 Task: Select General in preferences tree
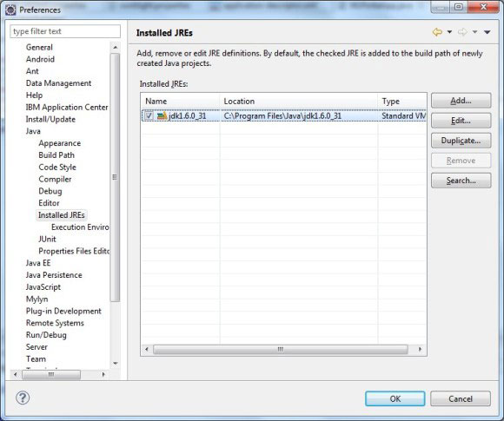(x=39, y=47)
